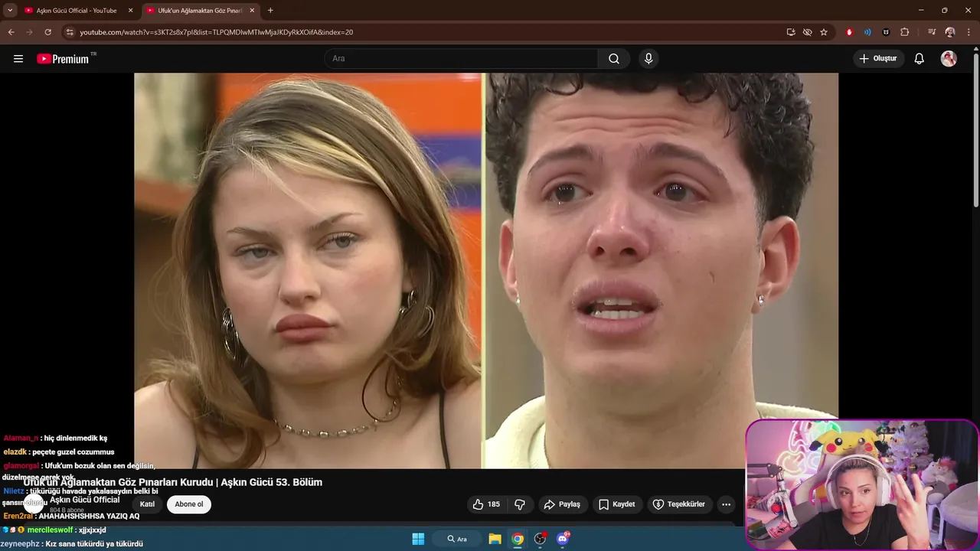Screen dimensions: 980x551
Task: Open more actions three-dot menu
Action: pyautogui.click(x=726, y=504)
